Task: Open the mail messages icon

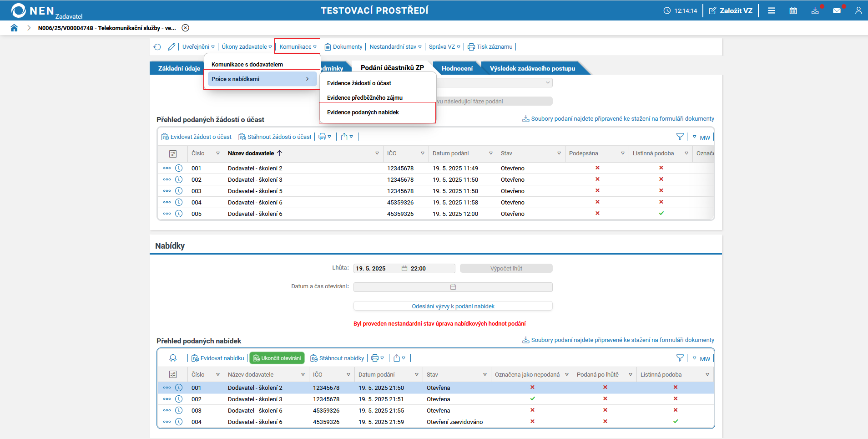Action: [x=837, y=10]
